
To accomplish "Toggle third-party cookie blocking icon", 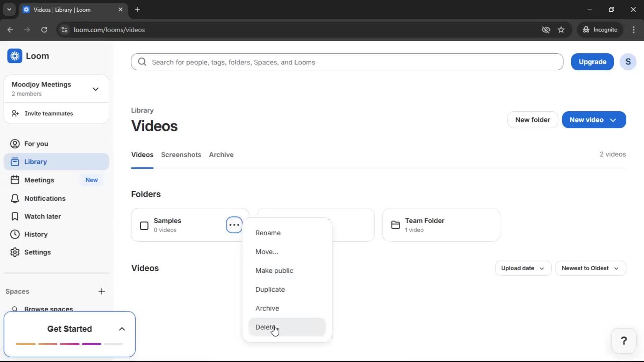I will 546,29.
